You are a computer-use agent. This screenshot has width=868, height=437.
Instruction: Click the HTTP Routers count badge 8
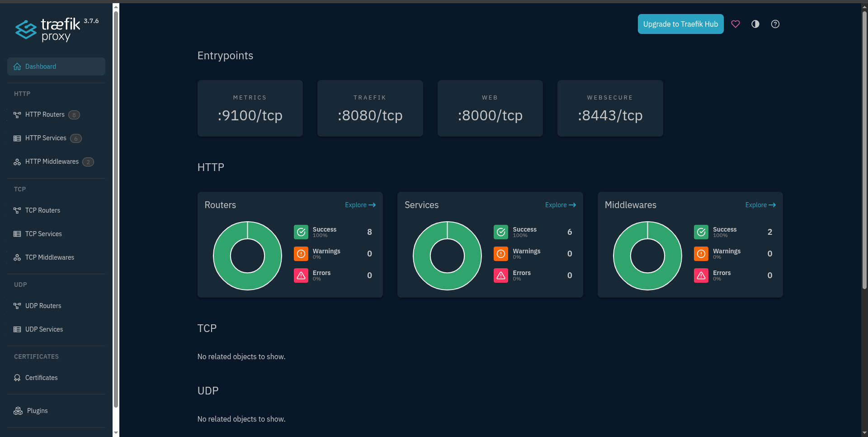coord(74,115)
